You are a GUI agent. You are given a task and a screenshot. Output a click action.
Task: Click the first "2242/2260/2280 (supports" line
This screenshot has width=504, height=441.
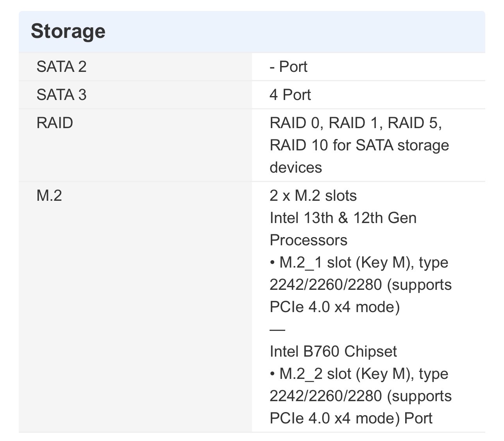tap(360, 285)
